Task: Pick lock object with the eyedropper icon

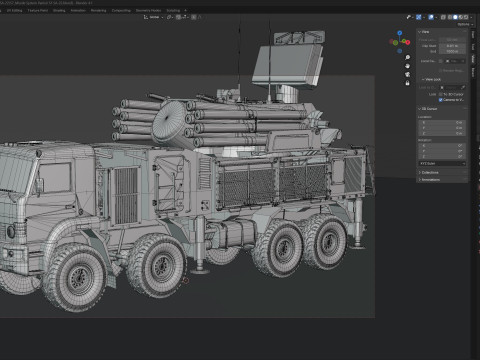Action: [x=463, y=87]
